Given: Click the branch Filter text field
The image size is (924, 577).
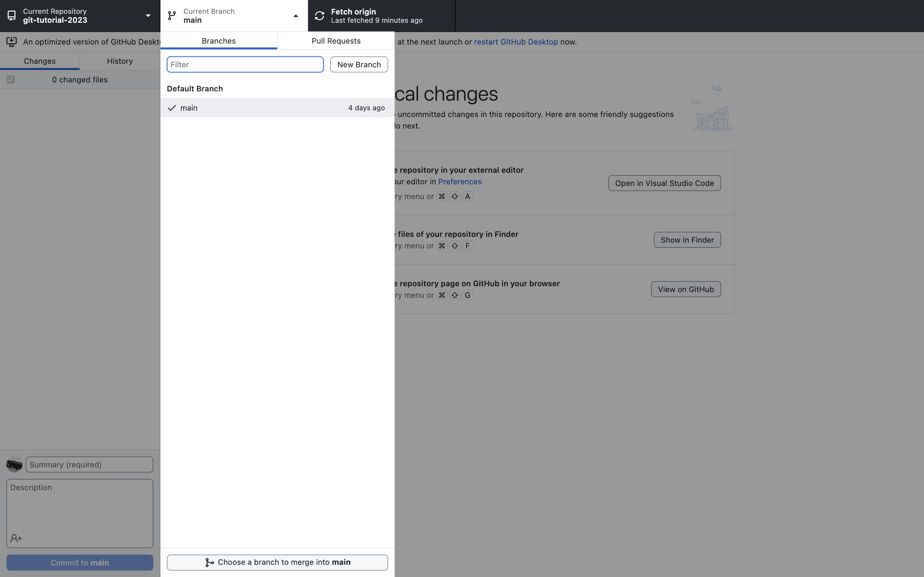Looking at the screenshot, I should (x=245, y=64).
